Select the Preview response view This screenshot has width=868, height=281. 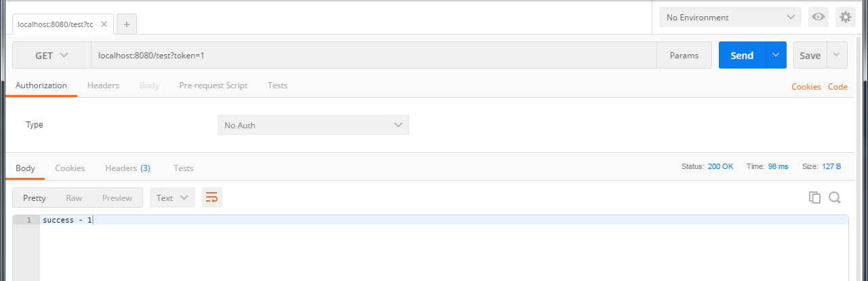[117, 198]
